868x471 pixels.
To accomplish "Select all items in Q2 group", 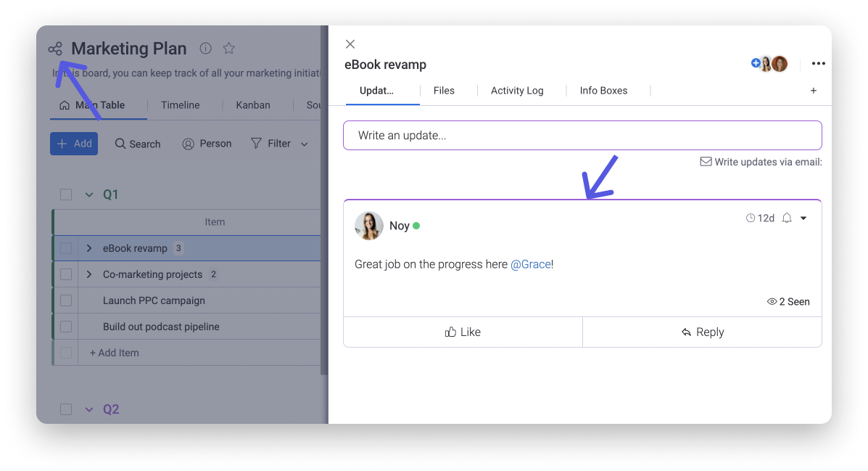I will (66, 409).
